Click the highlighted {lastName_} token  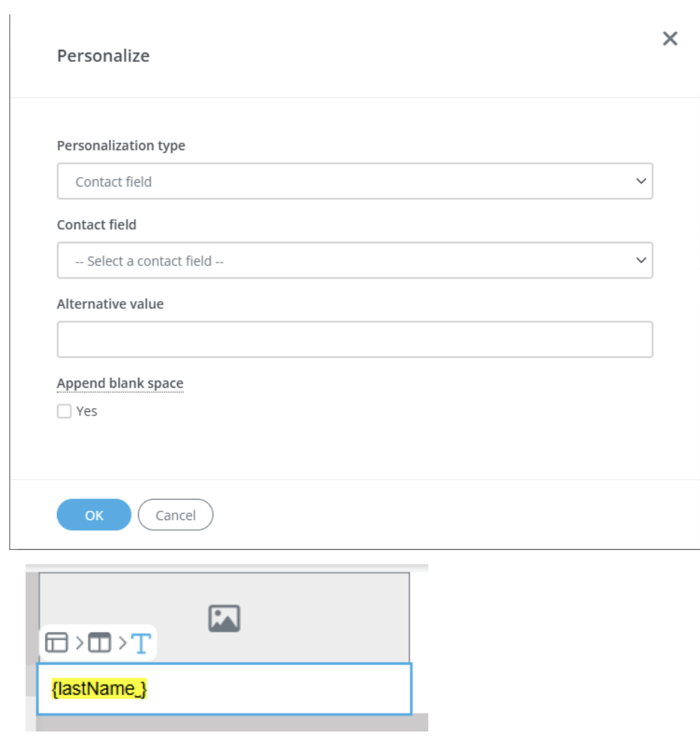[x=99, y=689]
